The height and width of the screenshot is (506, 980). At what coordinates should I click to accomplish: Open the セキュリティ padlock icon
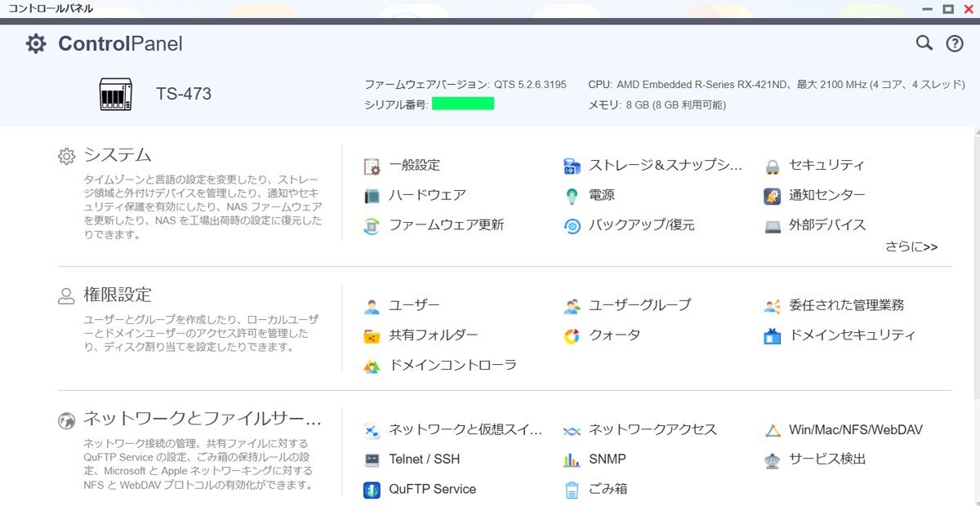(x=773, y=166)
